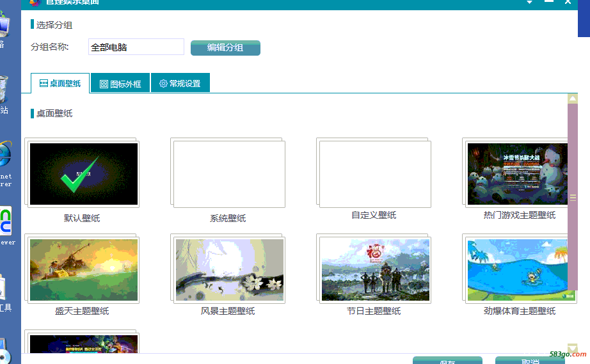Minimize the management window
Image resolution: width=590 pixels, height=364 pixels.
click(x=549, y=2)
